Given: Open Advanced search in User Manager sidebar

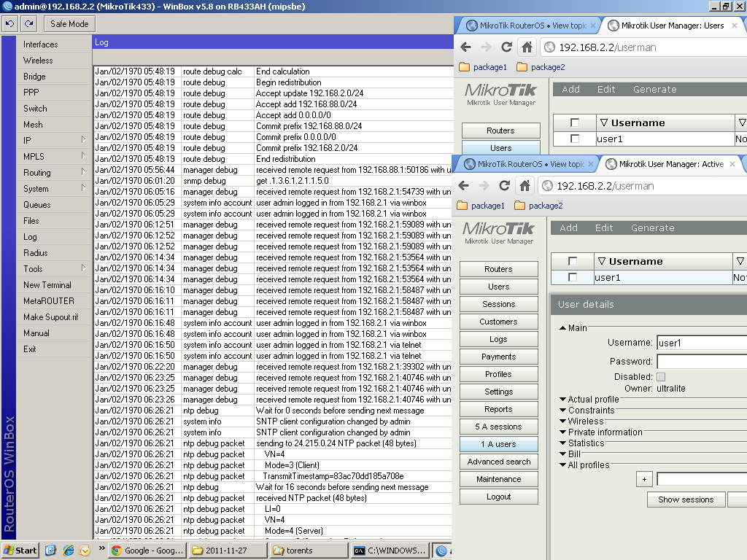Looking at the screenshot, I should pyautogui.click(x=499, y=462).
